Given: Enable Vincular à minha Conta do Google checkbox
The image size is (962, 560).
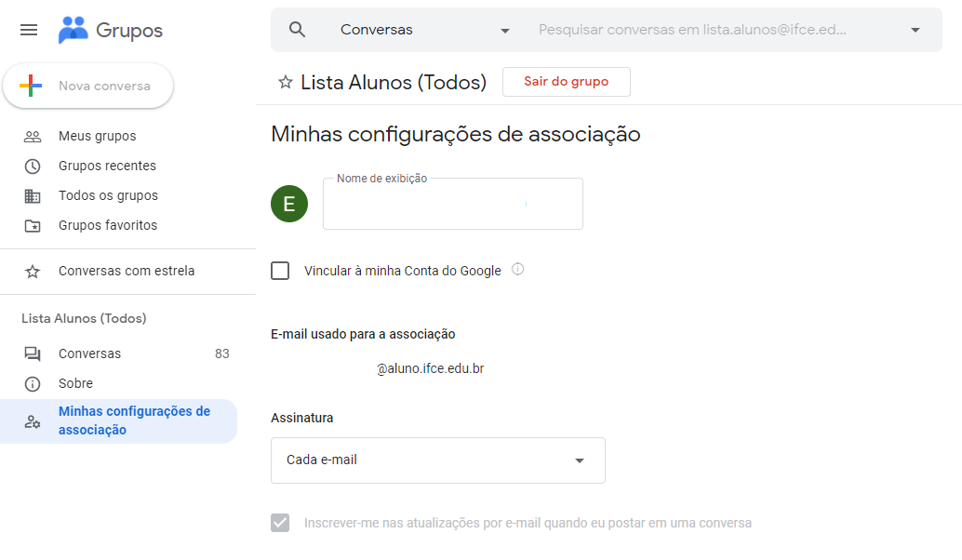Looking at the screenshot, I should 280,271.
